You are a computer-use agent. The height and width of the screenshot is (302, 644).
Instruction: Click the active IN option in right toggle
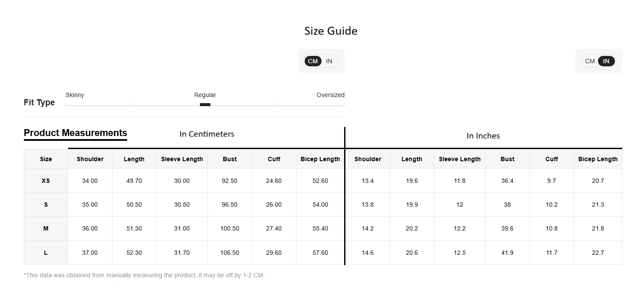click(606, 61)
